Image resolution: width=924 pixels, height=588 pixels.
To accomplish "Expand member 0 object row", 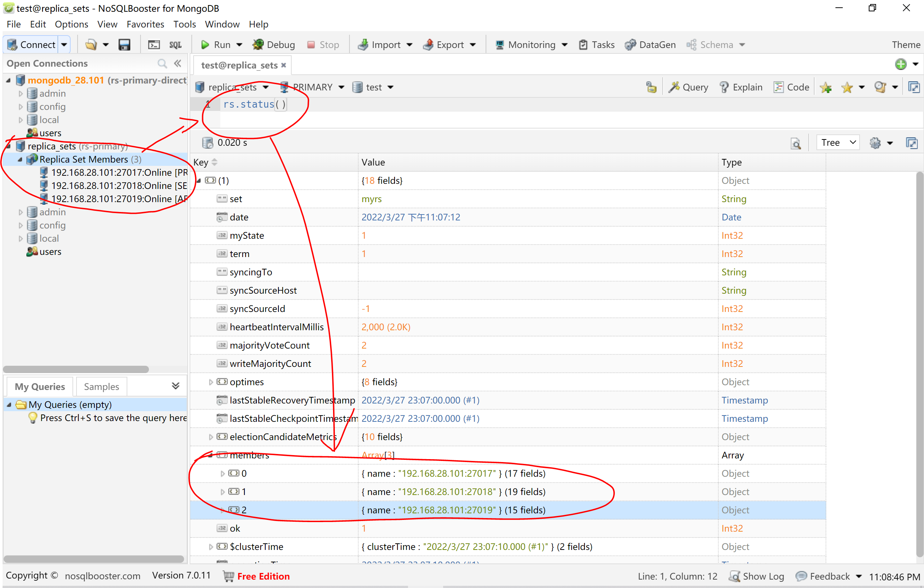I will 222,474.
